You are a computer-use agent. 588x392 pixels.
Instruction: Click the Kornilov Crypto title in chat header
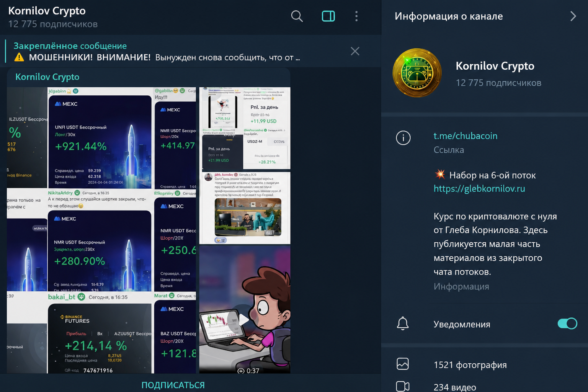click(47, 11)
